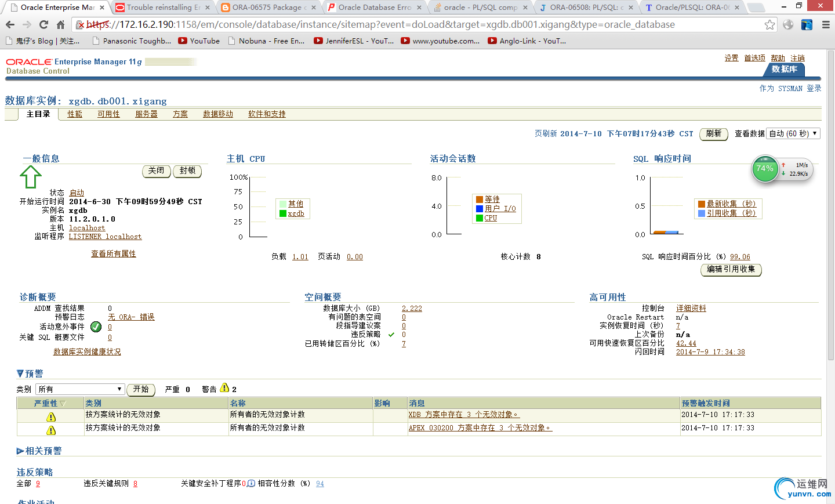Reload the page with refresh icon
This screenshot has height=504, width=835.
[43, 24]
